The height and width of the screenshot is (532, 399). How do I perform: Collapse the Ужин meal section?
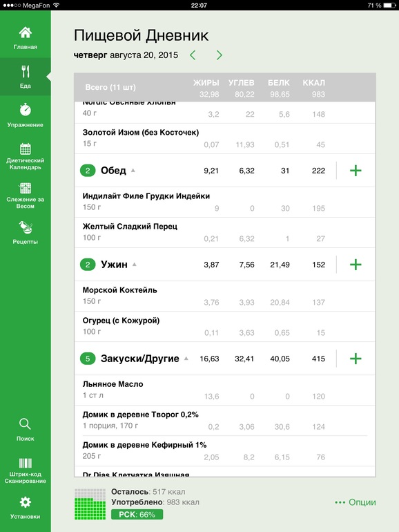coord(135,265)
